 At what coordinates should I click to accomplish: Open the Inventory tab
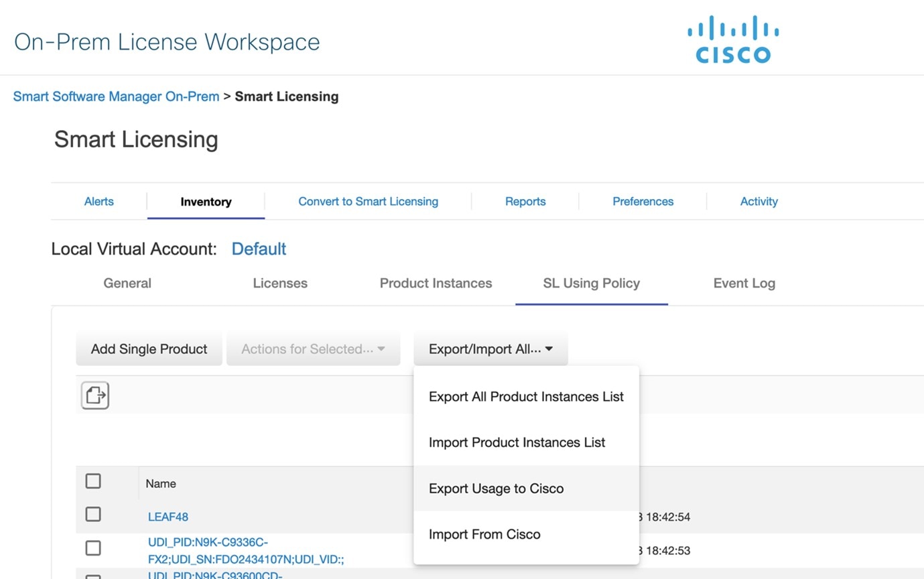click(206, 202)
